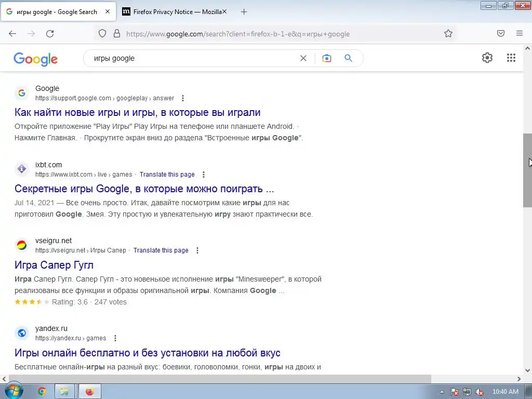The width and height of the screenshot is (532, 399).
Task: Open the network tray icon
Action: click(467, 392)
